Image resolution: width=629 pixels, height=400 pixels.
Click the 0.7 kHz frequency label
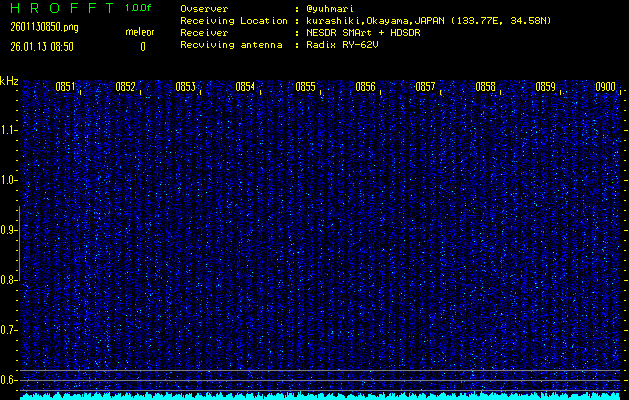9,330
